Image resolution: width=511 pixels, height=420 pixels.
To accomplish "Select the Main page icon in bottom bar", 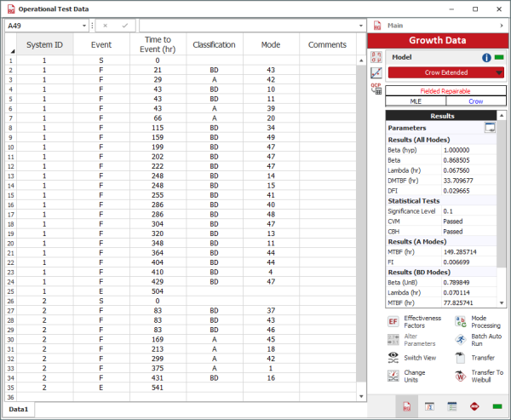I will pyautogui.click(x=407, y=406).
